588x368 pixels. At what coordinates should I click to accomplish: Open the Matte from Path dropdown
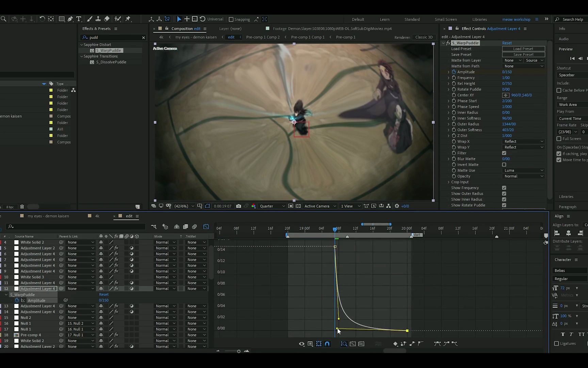pos(523,66)
